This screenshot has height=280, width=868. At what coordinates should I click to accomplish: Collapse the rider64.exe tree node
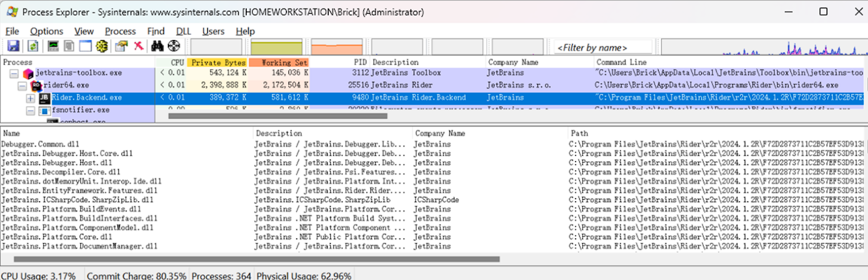point(22,86)
